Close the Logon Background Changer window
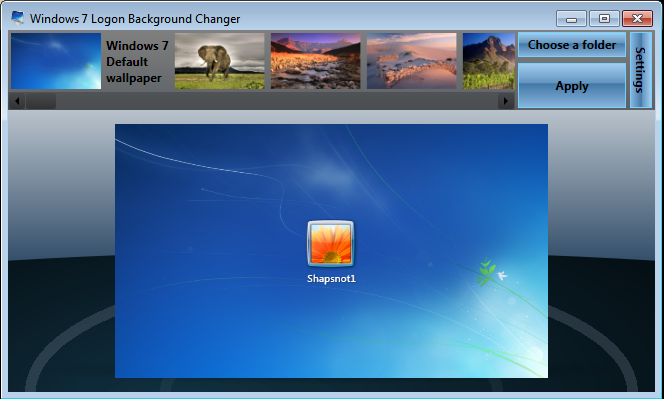This screenshot has height=399, width=666. tap(637, 19)
